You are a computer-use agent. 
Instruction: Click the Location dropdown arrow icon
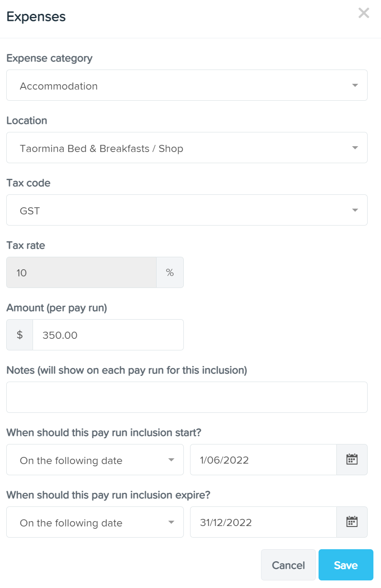pyautogui.click(x=355, y=148)
